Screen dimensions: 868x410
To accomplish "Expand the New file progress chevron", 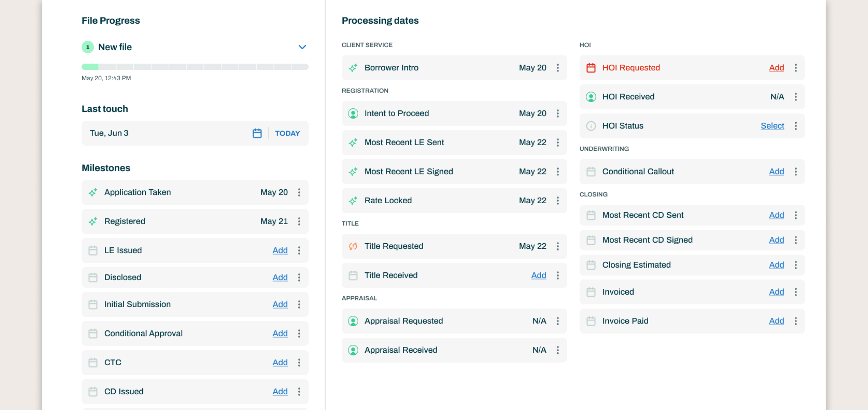I will coord(302,47).
